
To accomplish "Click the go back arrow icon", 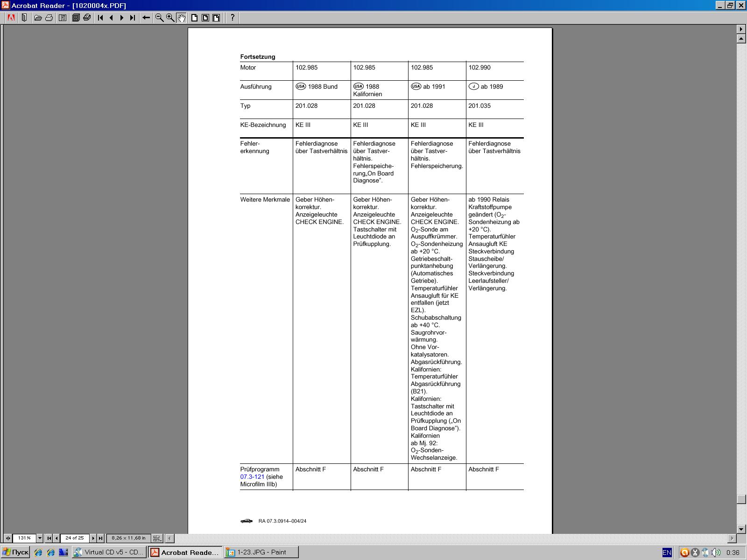I will tap(146, 18).
